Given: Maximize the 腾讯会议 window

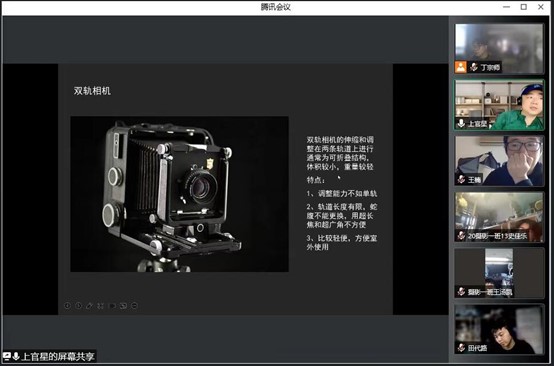Looking at the screenshot, I should (x=524, y=7).
